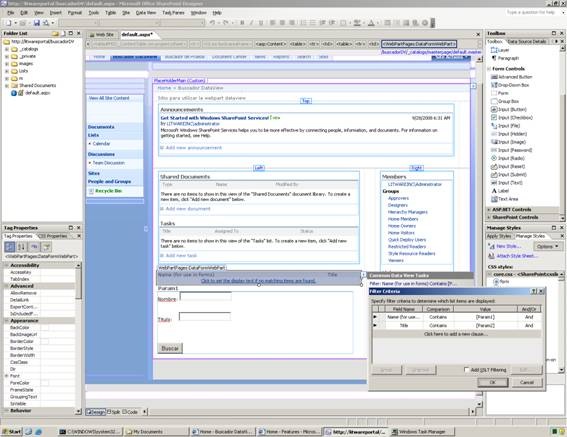Select Input (Password) control in Toolbox
Image resolution: width=567 pixels, height=437 pixels.
[x=511, y=150]
